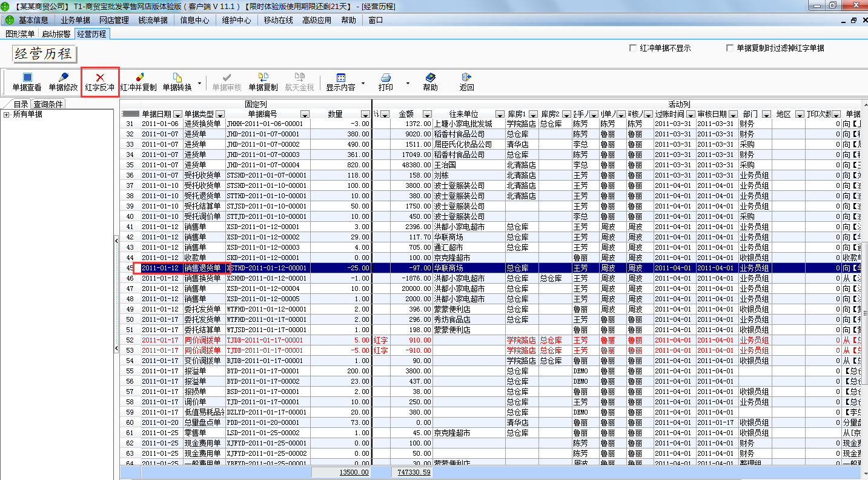The image size is (868, 480).
Task: Open the 业务单据 menu
Action: (x=75, y=20)
